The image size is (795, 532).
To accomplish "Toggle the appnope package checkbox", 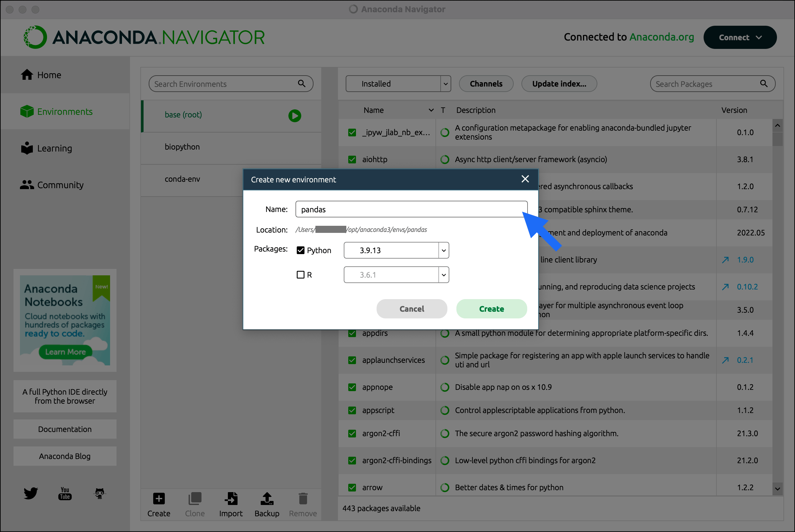I will click(352, 387).
